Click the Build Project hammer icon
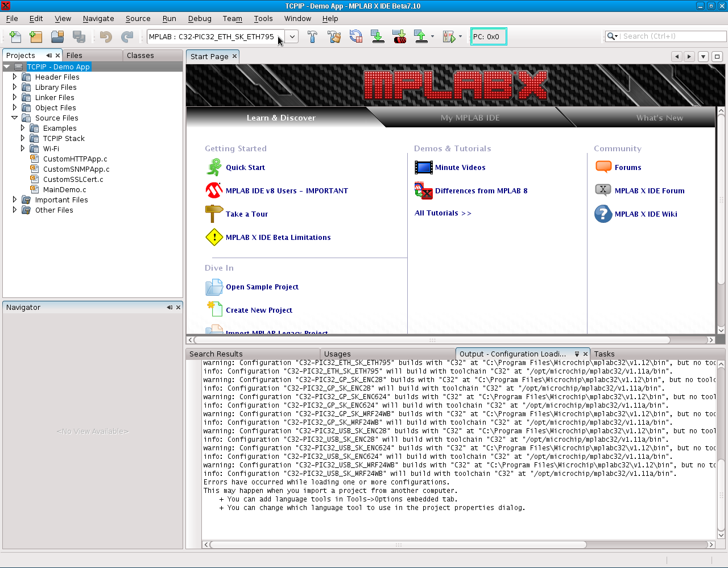This screenshot has height=568, width=728. 312,37
